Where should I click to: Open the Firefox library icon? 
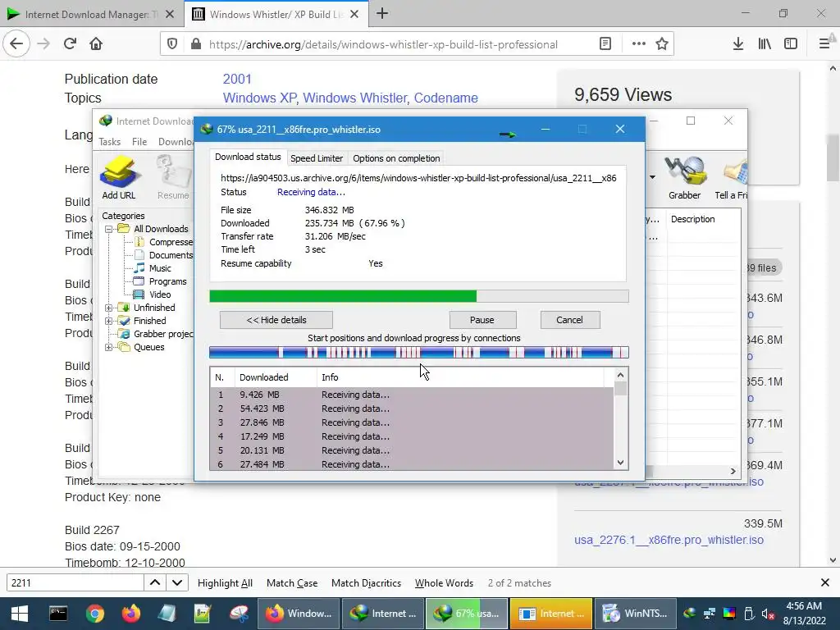pyautogui.click(x=765, y=44)
